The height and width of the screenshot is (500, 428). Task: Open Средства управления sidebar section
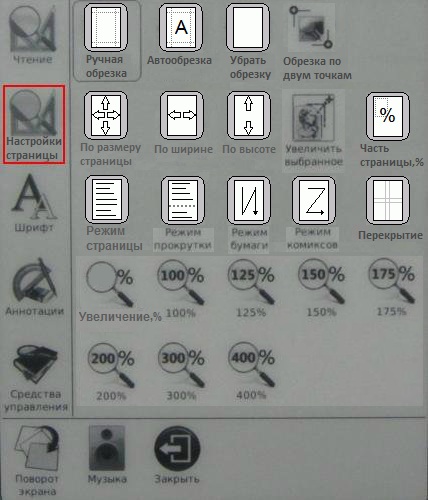36,379
